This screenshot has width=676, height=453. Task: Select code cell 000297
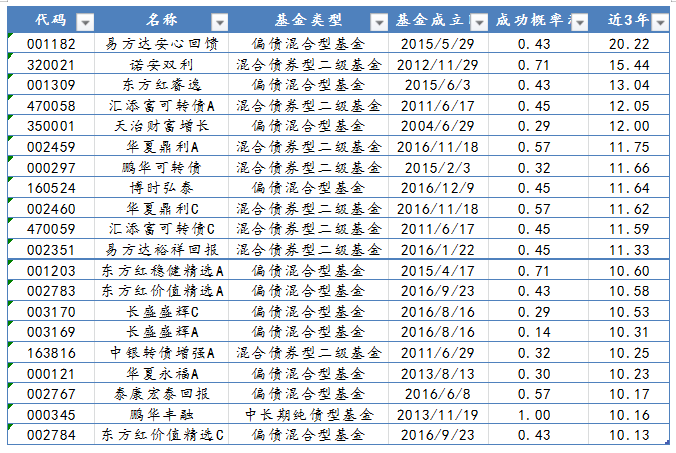51,167
